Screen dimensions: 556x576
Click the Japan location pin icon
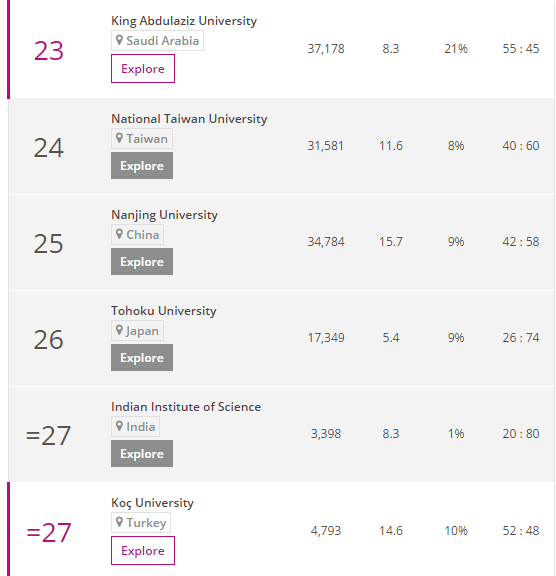(x=119, y=330)
